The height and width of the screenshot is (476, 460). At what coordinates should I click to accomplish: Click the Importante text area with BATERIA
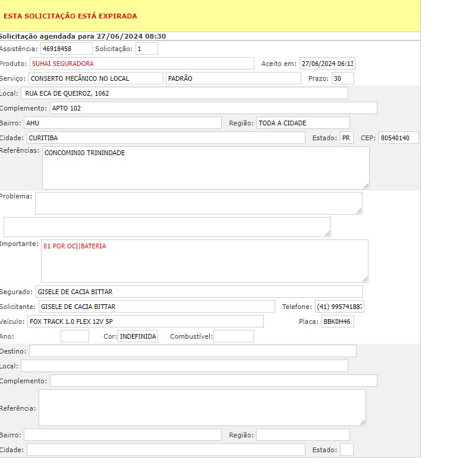204,261
